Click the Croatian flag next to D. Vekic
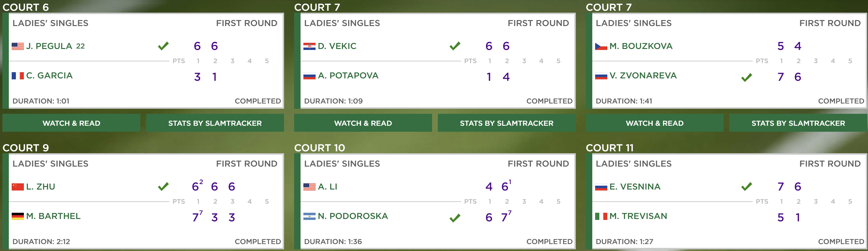 (309, 46)
